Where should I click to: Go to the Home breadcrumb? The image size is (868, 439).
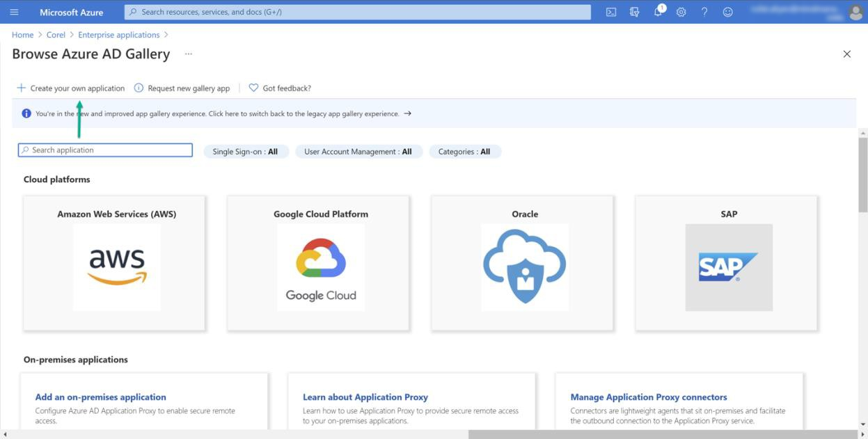click(x=22, y=35)
